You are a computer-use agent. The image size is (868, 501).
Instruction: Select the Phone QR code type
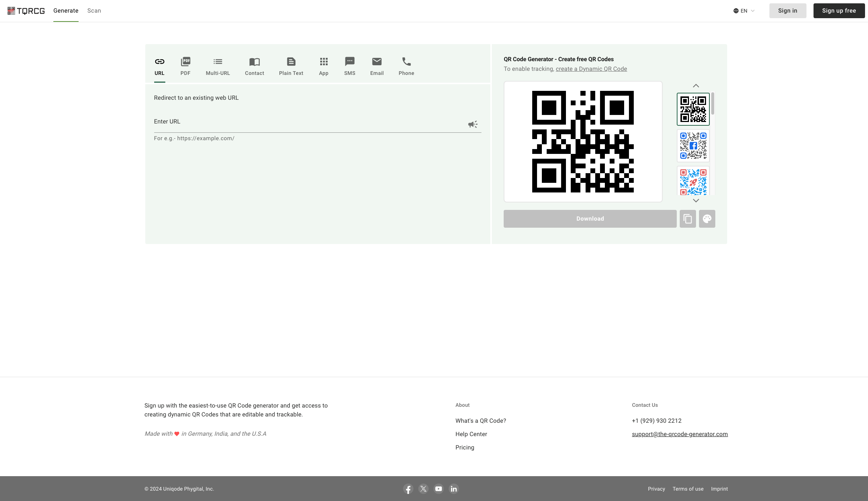(406, 66)
